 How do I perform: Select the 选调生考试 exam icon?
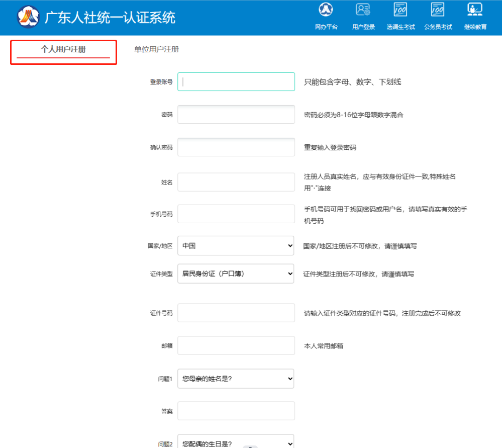[400, 15]
